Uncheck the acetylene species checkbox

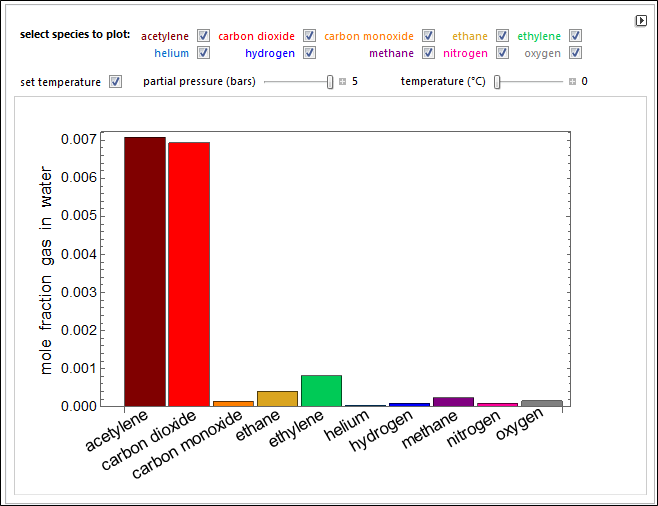tap(204, 36)
